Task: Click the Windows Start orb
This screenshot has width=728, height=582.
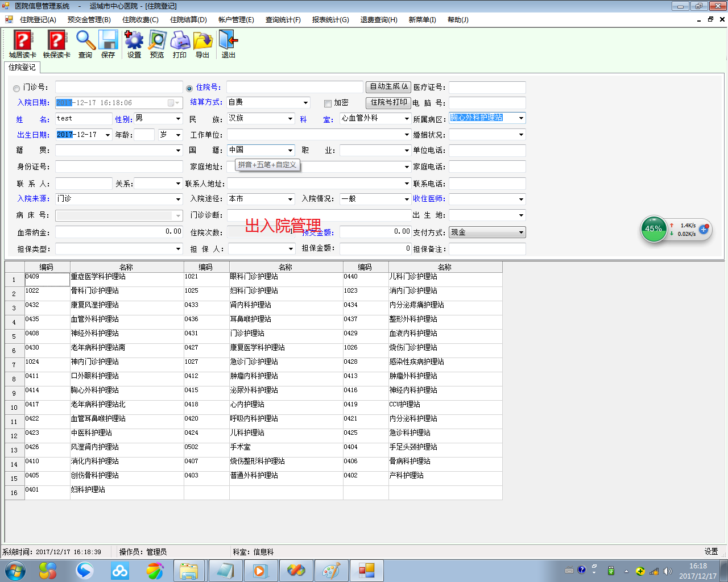Action: pos(14,570)
